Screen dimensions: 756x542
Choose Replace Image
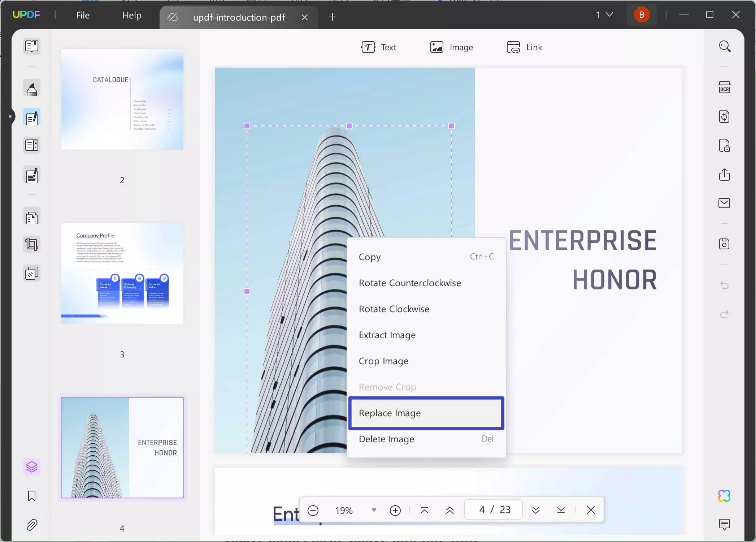point(426,413)
